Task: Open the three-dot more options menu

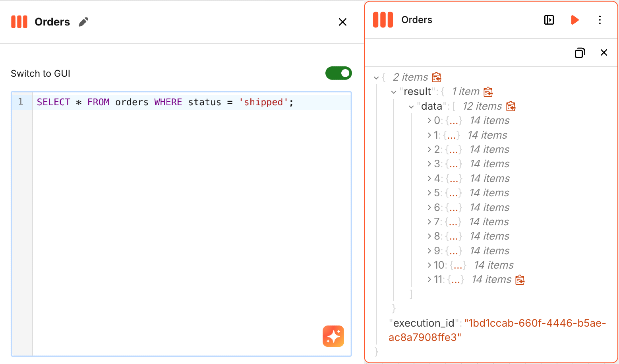Action: [x=600, y=20]
